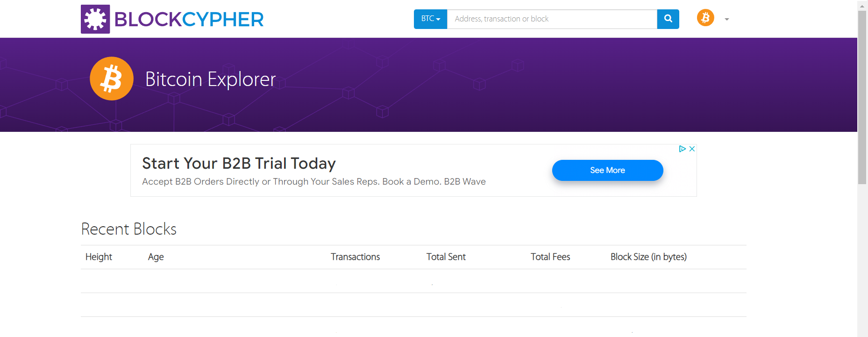Viewport: 868px width, 337px height.
Task: Click the See More ad button
Action: pos(607,170)
